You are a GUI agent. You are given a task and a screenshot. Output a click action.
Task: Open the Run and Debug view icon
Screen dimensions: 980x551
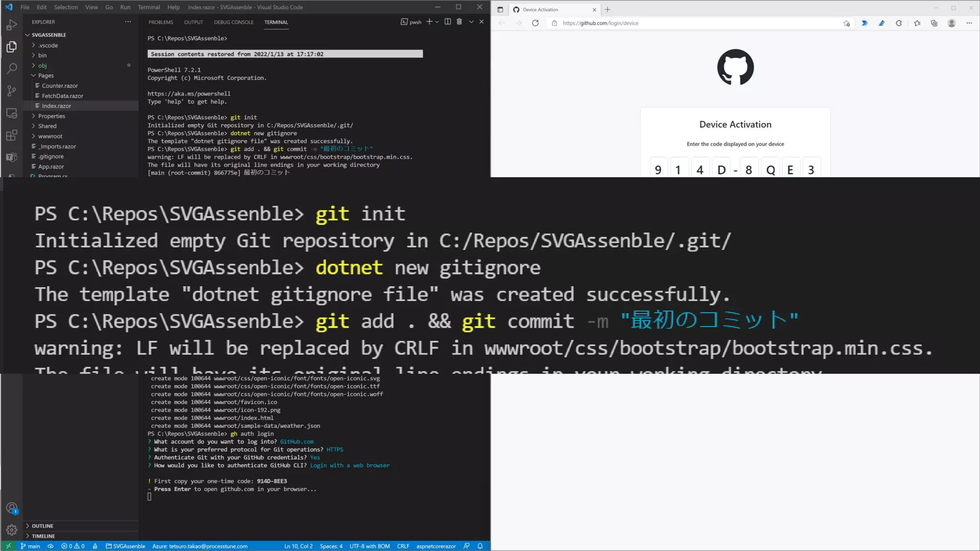click(12, 25)
